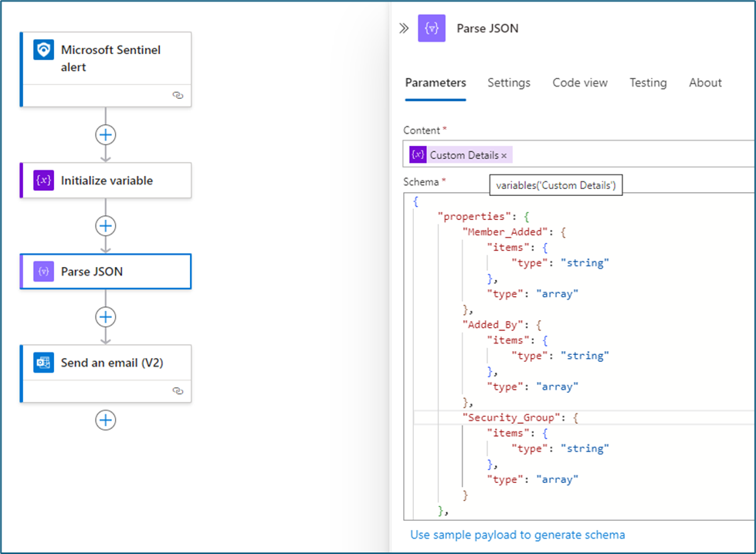This screenshot has height=554, width=756.
Task: Click connection link icon on Send email card
Action: pos(178,391)
